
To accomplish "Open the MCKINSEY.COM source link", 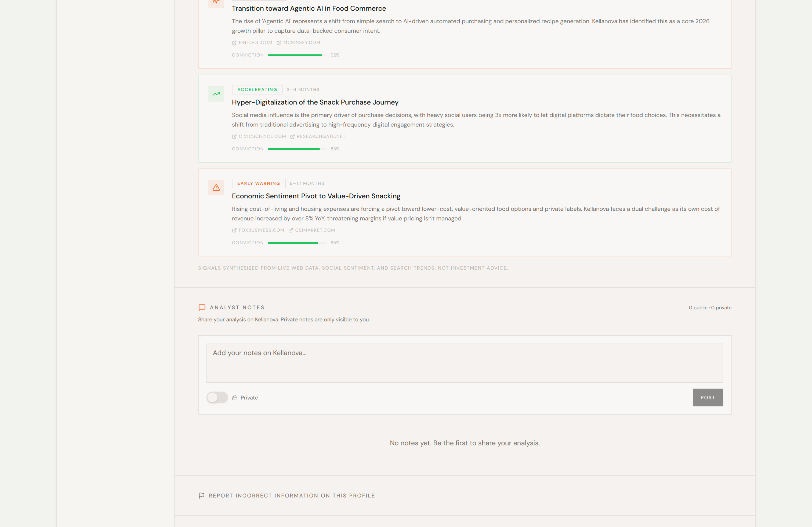I will point(302,42).
